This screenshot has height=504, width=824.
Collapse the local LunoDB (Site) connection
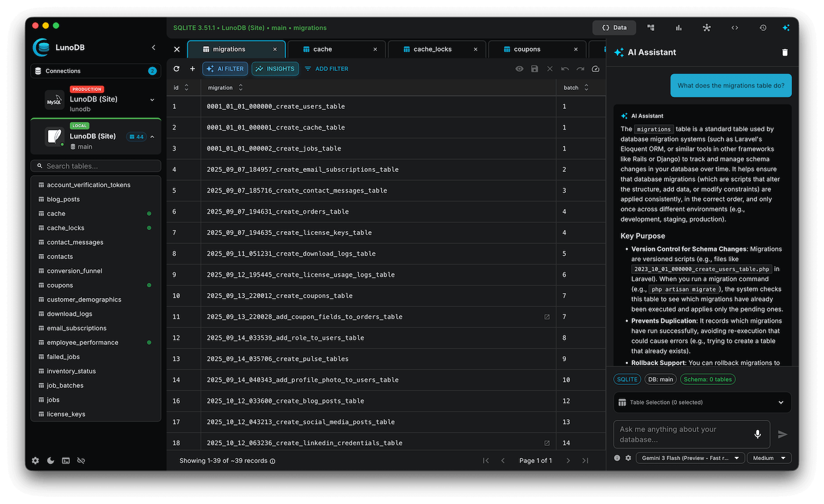click(152, 137)
